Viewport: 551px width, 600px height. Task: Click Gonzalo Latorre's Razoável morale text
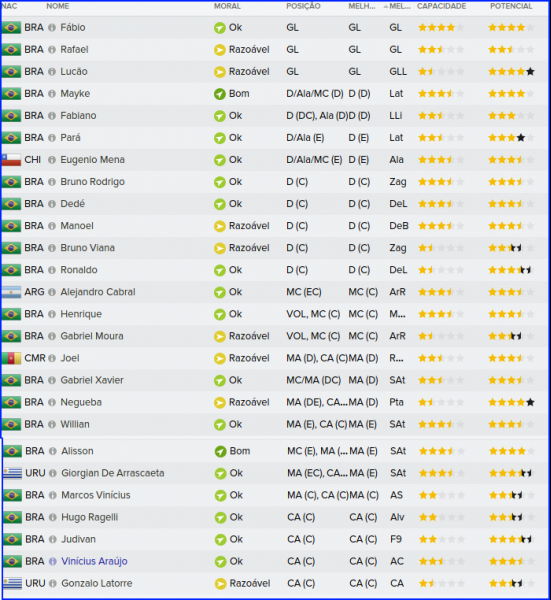[250, 584]
